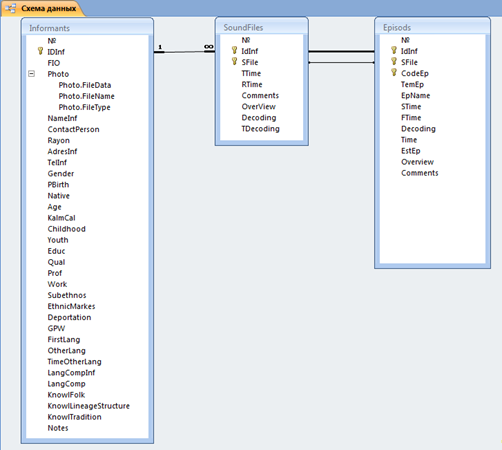Click the key icon beside SFile in SoundFiles
This screenshot has height=450, width=502.
(234, 61)
